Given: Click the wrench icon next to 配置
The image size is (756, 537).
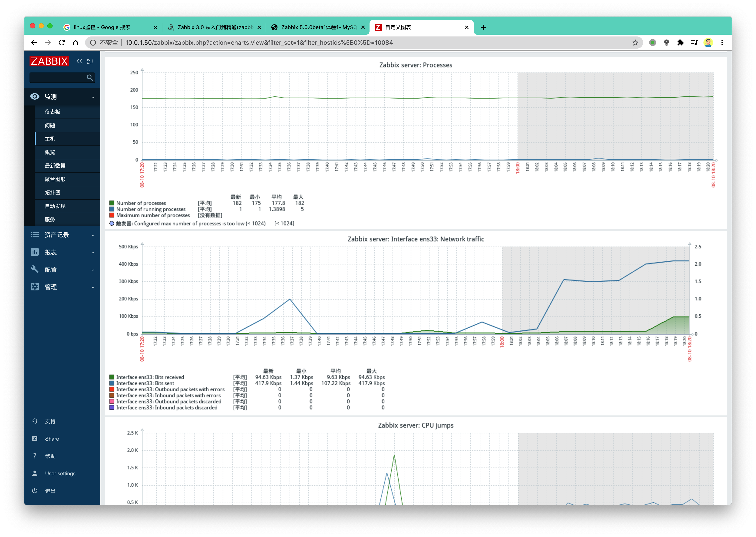Looking at the screenshot, I should (35, 269).
